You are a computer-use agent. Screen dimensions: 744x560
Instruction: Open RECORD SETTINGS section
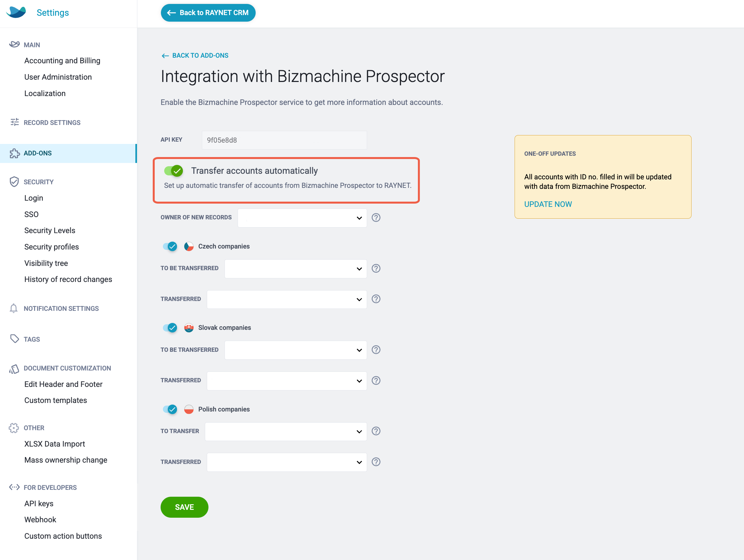click(52, 123)
